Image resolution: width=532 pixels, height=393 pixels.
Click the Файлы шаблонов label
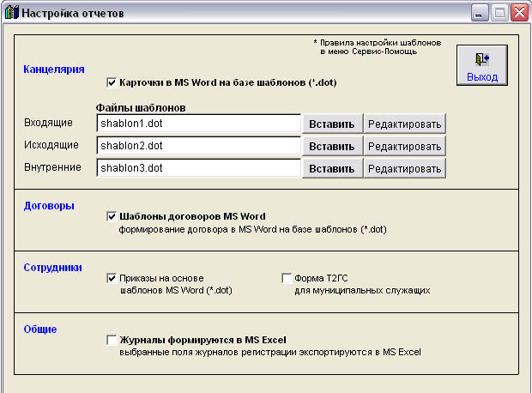(x=141, y=108)
